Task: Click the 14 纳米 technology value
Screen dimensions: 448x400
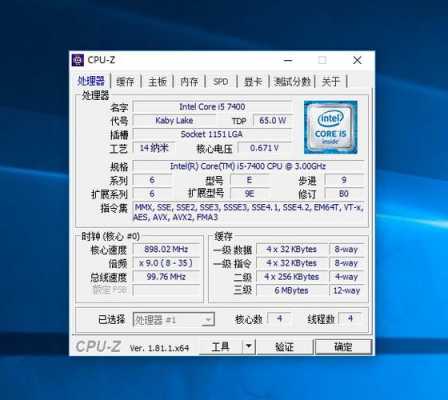Action: 154,148
